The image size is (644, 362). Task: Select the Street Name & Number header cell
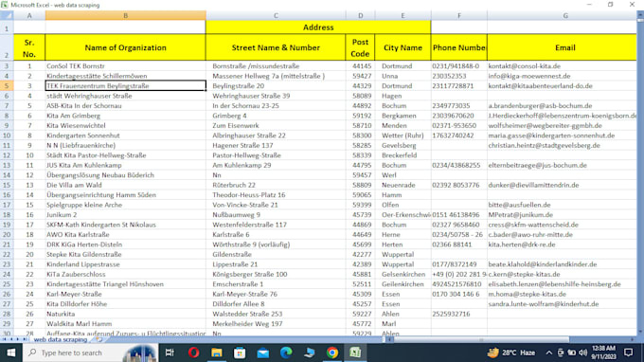tap(276, 47)
